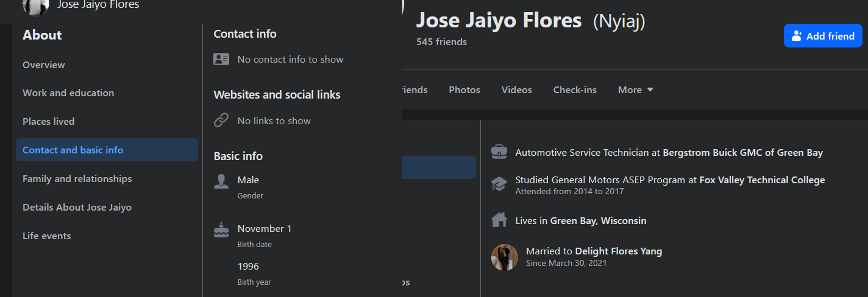Screen dimensions: 868x297
Task: Click Attended from 2014 to 2017 text
Action: pos(569,191)
